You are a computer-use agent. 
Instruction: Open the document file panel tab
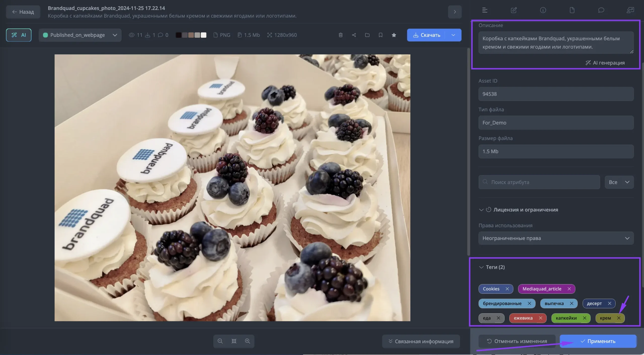tap(572, 10)
